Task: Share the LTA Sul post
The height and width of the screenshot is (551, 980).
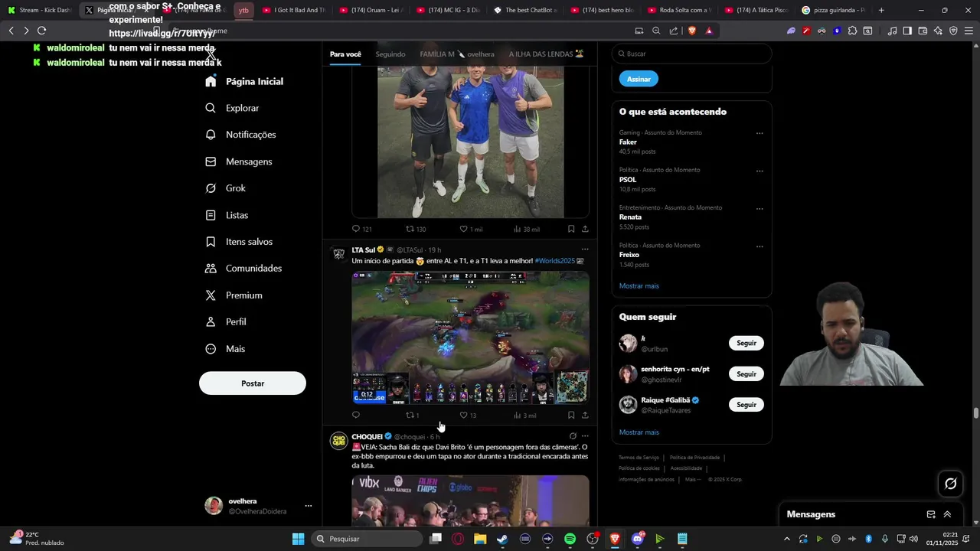Action: 585,415
